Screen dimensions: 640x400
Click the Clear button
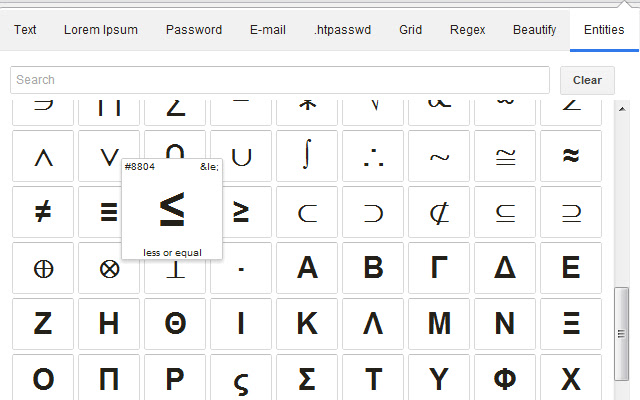pyautogui.click(x=587, y=80)
